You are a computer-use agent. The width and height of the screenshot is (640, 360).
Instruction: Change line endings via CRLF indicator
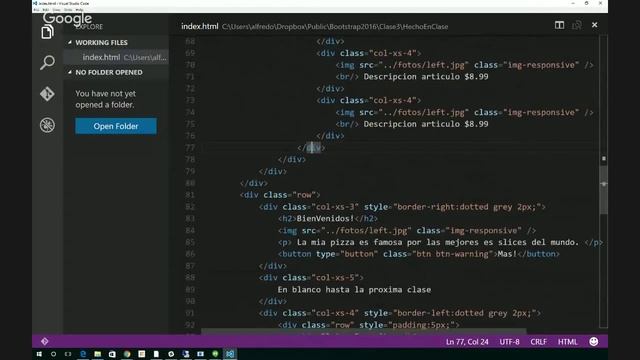tap(538, 342)
